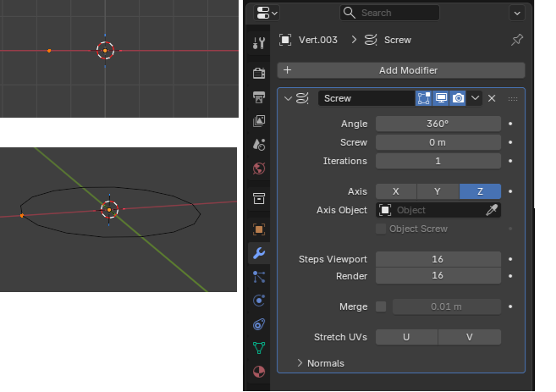
Task: Collapse the Screw modifier panel
Action: [x=289, y=98]
